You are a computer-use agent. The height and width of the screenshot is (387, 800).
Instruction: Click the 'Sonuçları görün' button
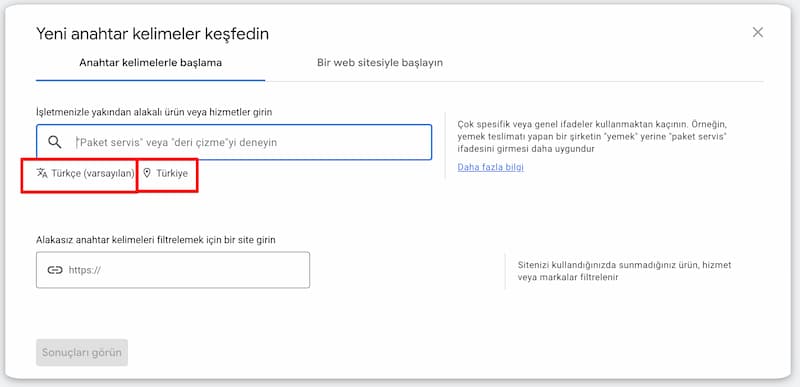tap(82, 353)
